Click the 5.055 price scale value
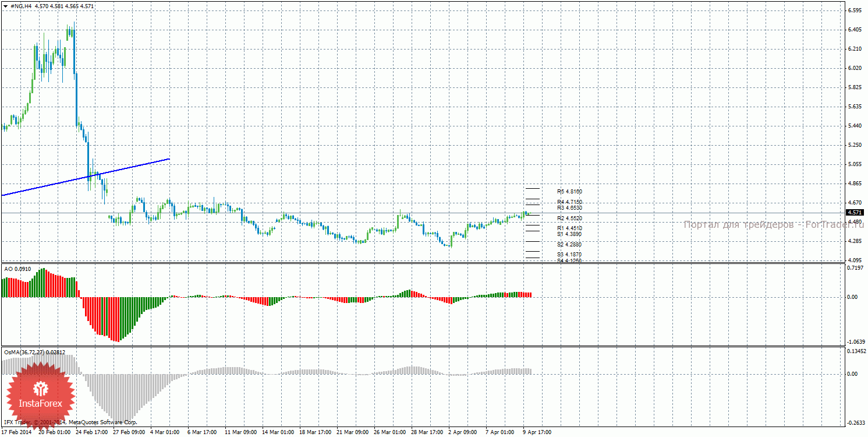Image resolution: width=868 pixels, height=437 pixels. click(855, 164)
